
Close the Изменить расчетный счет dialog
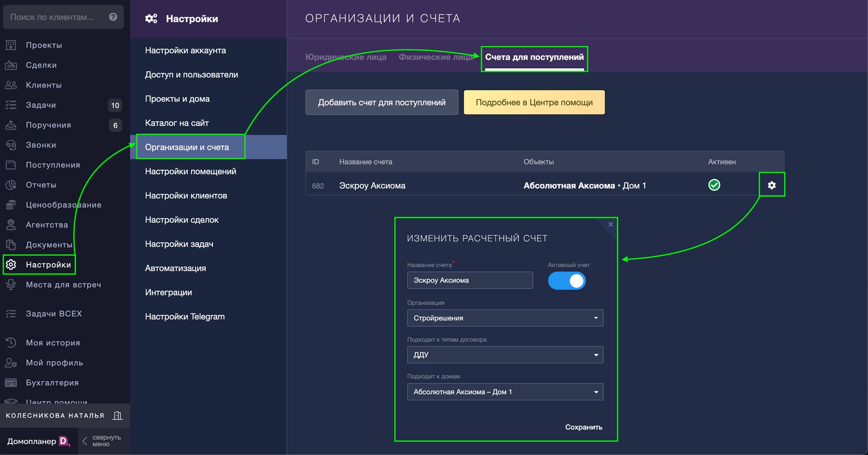(611, 224)
